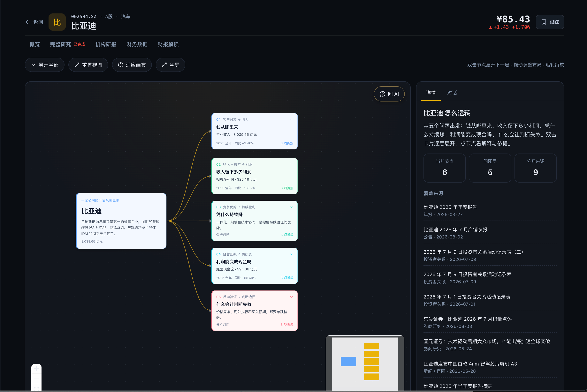Click the +1.43 +1.70% price change
Screen dimensions: 587x392
point(509,27)
